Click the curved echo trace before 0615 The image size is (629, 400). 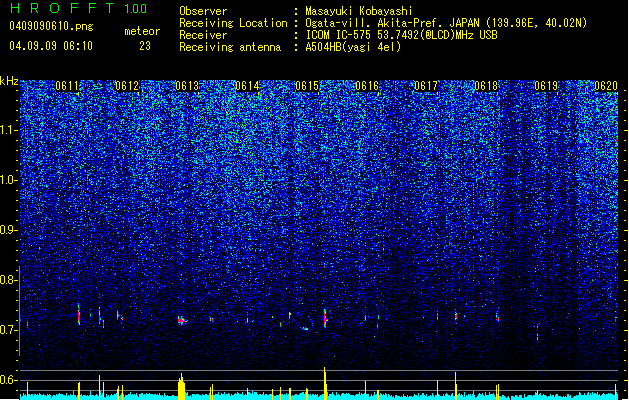coord(304,328)
